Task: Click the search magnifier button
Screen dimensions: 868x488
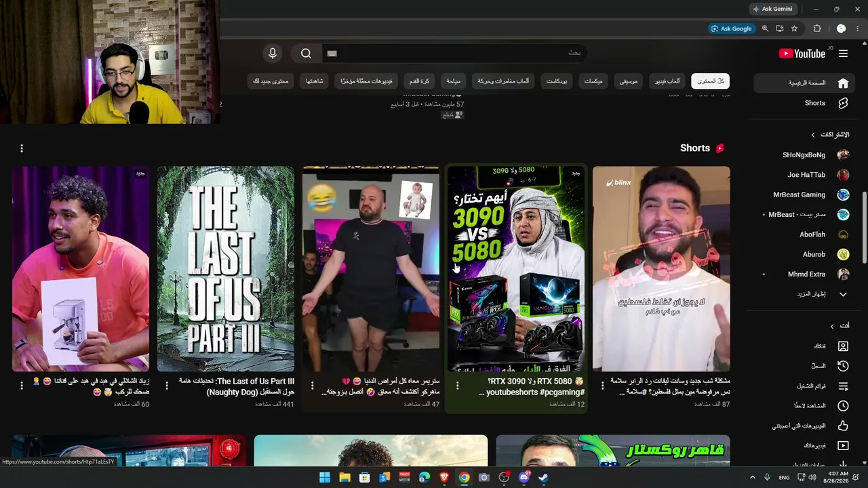Action: pos(306,54)
